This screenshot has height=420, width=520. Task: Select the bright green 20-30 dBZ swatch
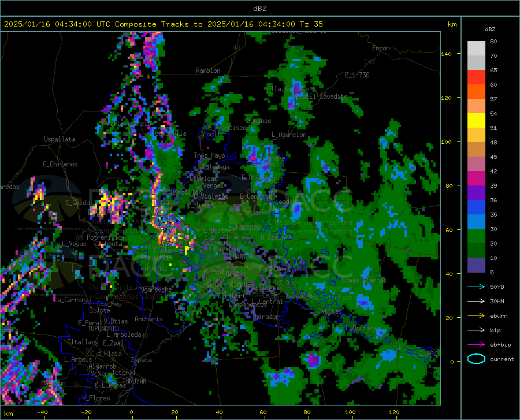pyautogui.click(x=476, y=236)
